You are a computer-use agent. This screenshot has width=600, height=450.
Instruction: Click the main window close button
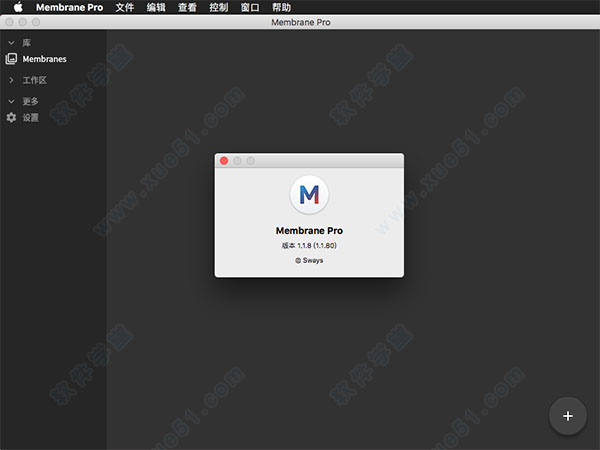[10, 22]
